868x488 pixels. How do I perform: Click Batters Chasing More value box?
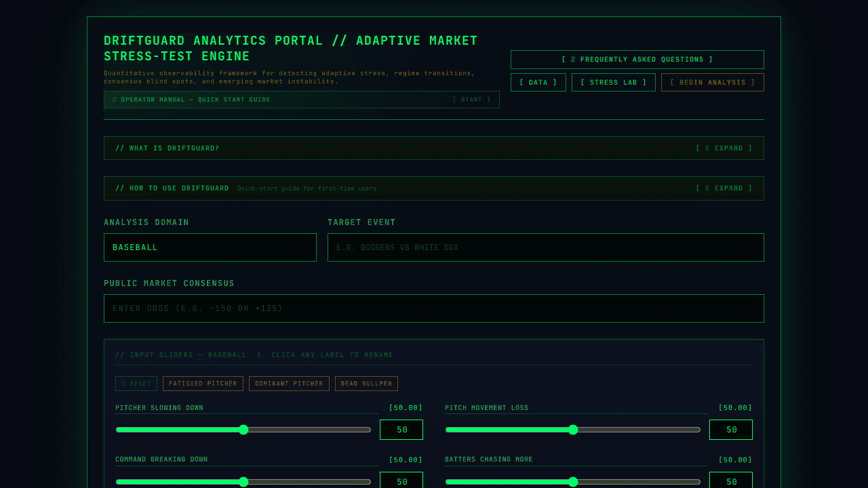(x=731, y=481)
